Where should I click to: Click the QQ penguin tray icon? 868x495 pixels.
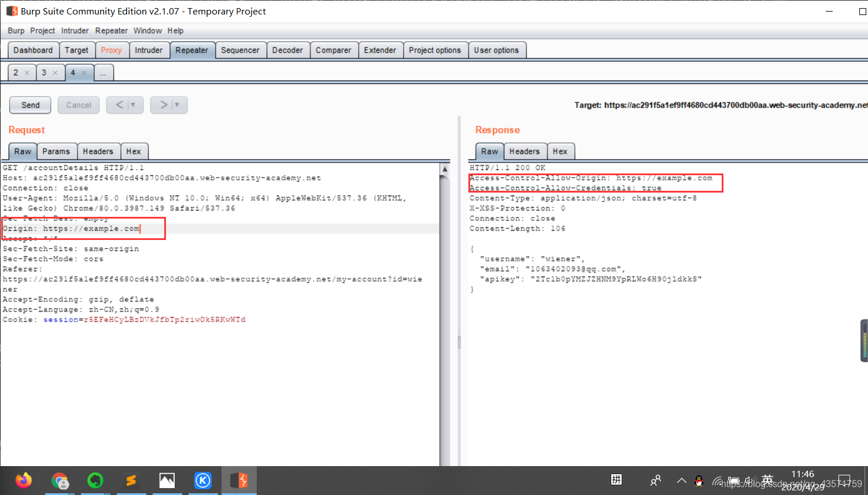click(699, 481)
